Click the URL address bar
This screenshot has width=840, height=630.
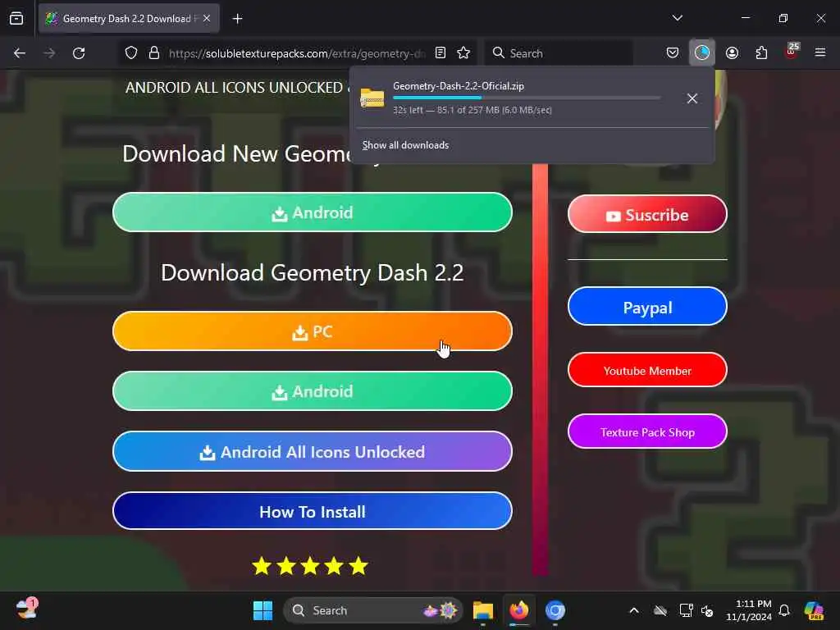(x=297, y=53)
